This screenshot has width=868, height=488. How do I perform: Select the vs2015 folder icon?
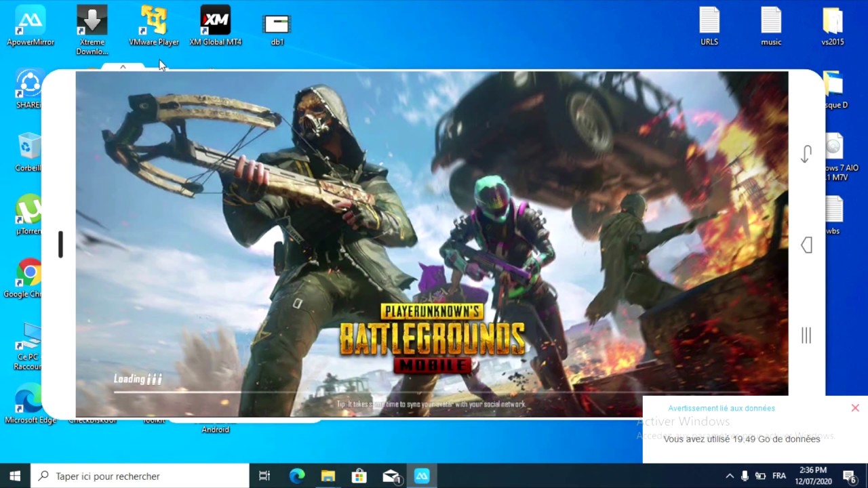[833, 26]
